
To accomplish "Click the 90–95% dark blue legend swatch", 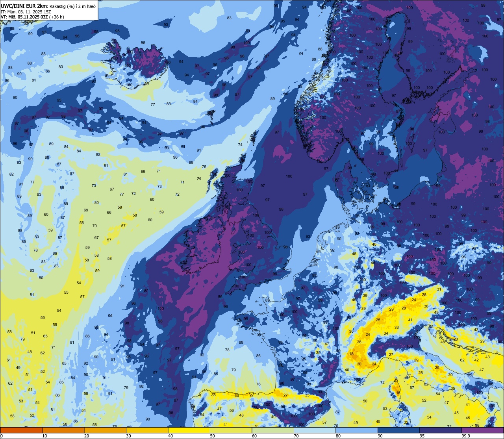I will pos(398,430).
